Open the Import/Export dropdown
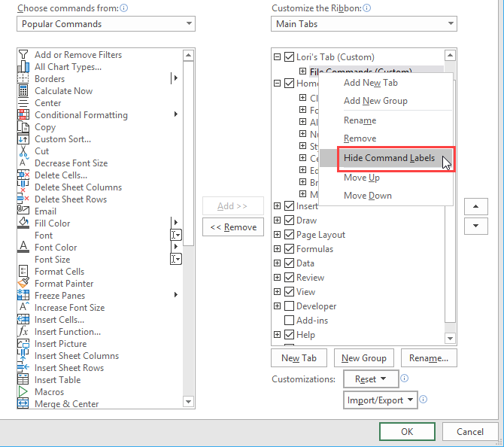Screen dimensions: 504x447 point(381,400)
